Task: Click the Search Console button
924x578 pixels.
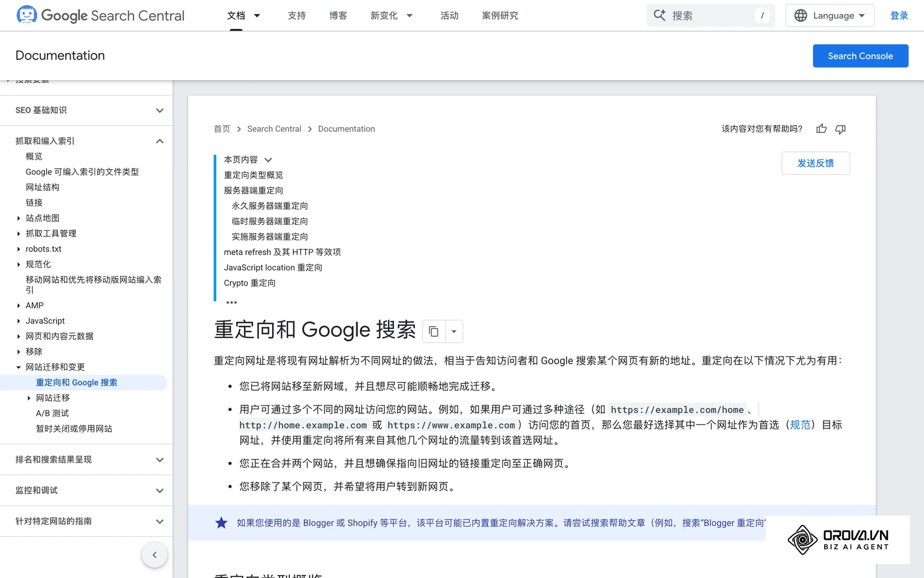Action: click(860, 56)
